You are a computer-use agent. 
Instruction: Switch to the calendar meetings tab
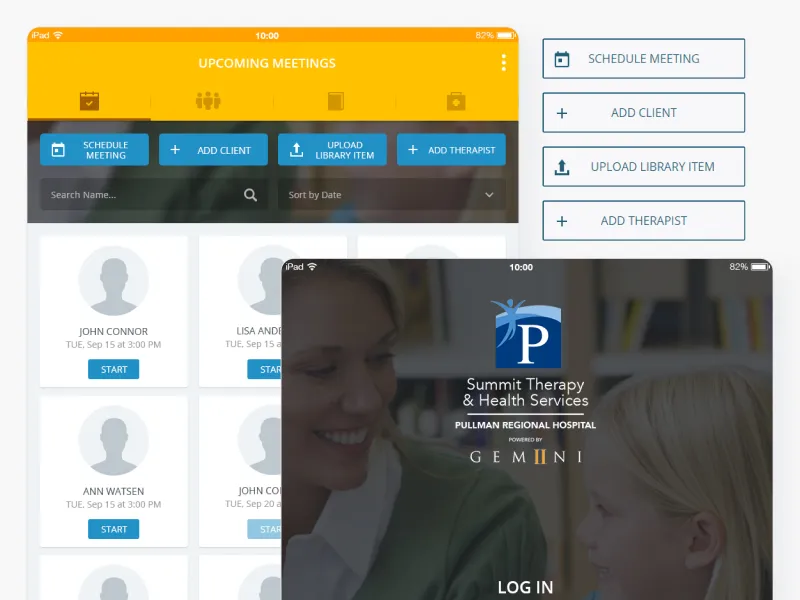[89, 101]
